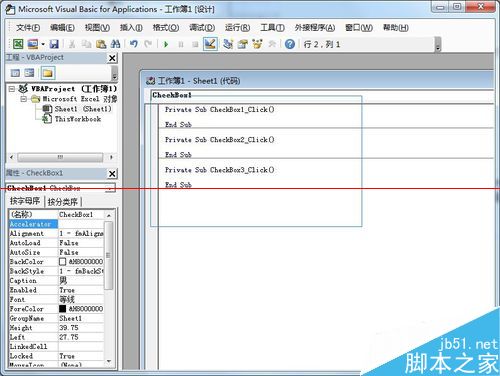Toggle the Design Mode icon
Viewport: 500px width, 376px height.
pos(210,44)
